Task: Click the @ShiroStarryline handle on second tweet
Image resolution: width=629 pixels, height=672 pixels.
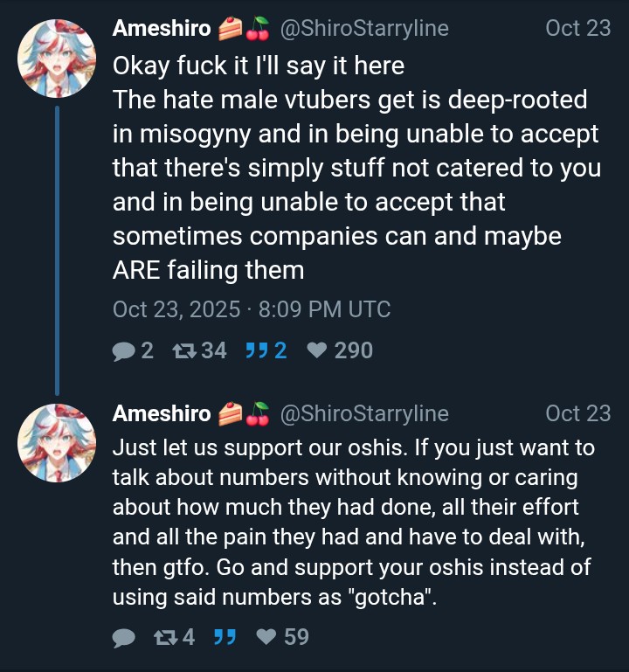Action: pos(363,413)
